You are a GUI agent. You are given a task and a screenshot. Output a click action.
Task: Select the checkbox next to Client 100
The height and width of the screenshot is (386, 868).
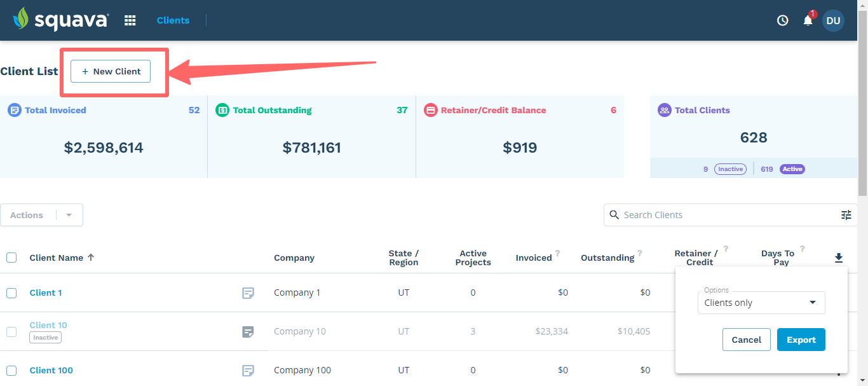point(11,370)
